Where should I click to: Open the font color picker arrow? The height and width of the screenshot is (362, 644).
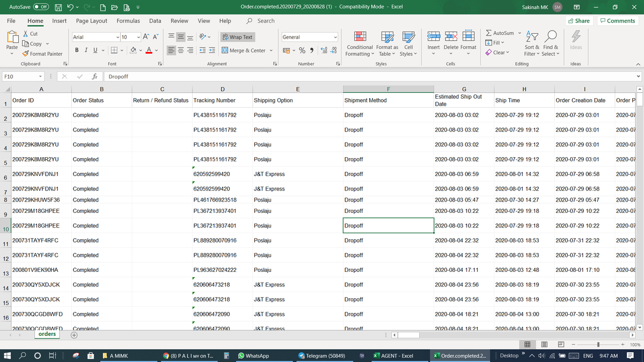click(x=156, y=50)
